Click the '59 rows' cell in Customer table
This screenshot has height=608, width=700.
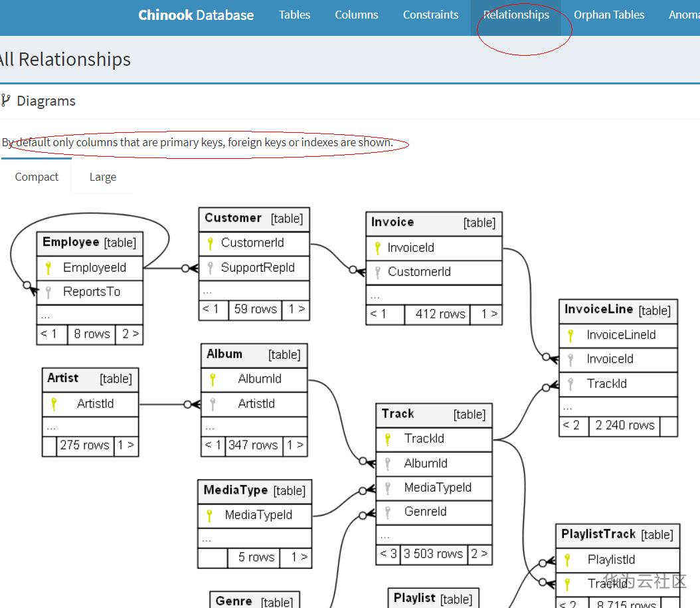255,309
